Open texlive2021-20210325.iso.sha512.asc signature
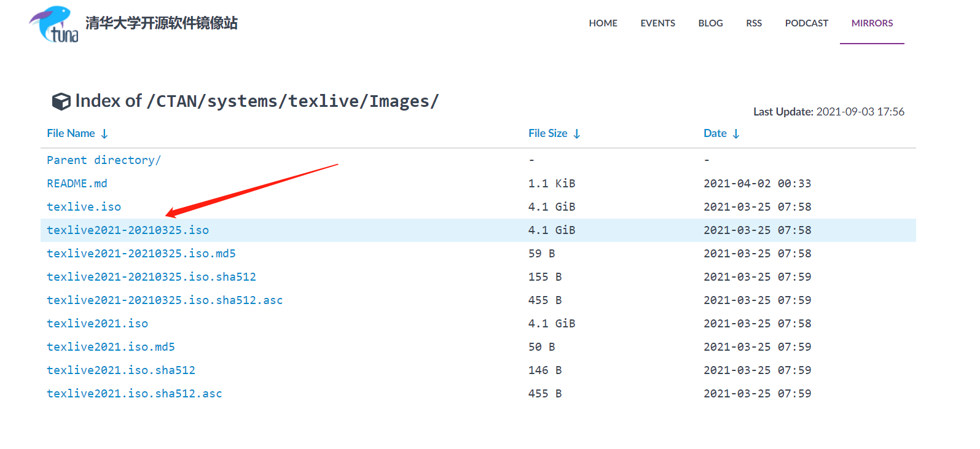This screenshot has height=449, width=980. [165, 300]
